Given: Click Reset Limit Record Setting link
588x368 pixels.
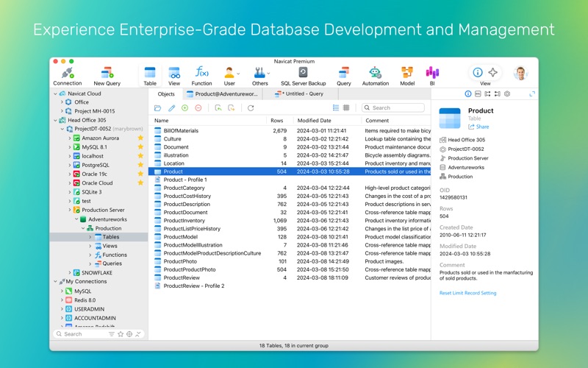Looking at the screenshot, I should coord(467,293).
